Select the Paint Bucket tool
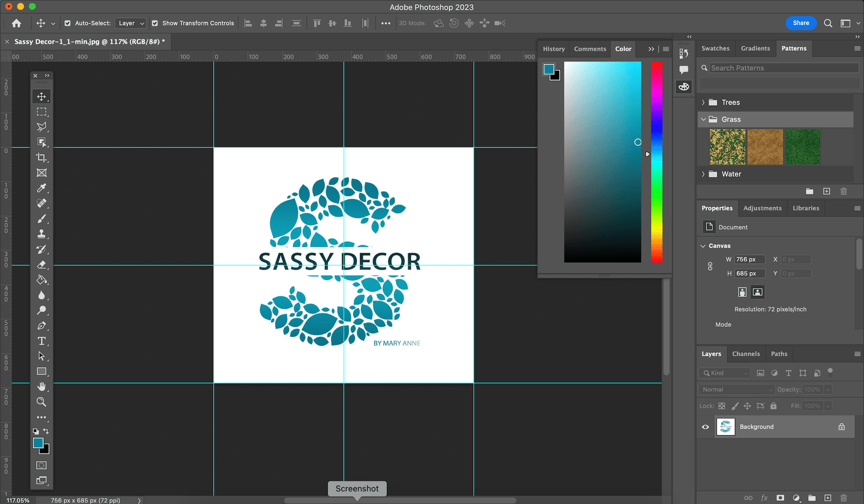Image resolution: width=864 pixels, height=504 pixels. (42, 280)
